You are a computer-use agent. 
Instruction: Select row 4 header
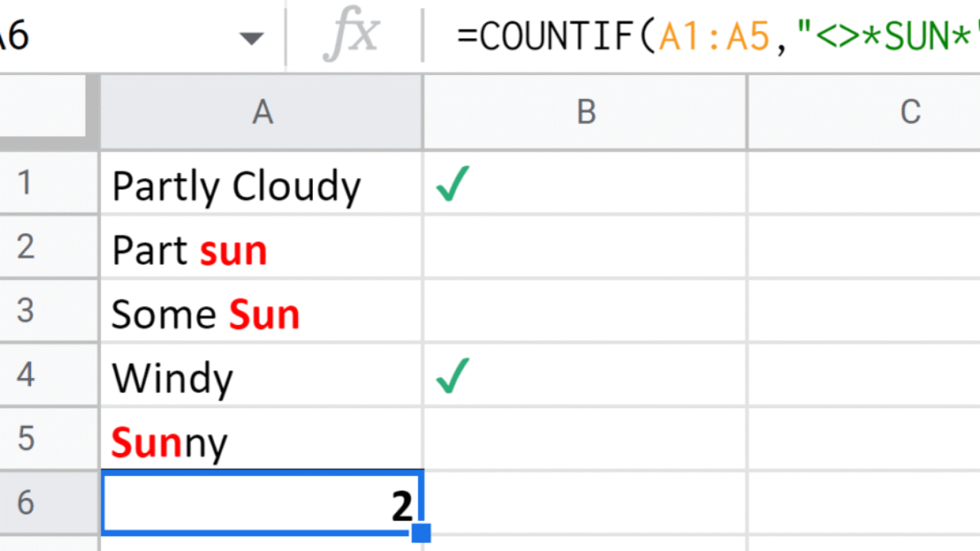pyautogui.click(x=25, y=376)
